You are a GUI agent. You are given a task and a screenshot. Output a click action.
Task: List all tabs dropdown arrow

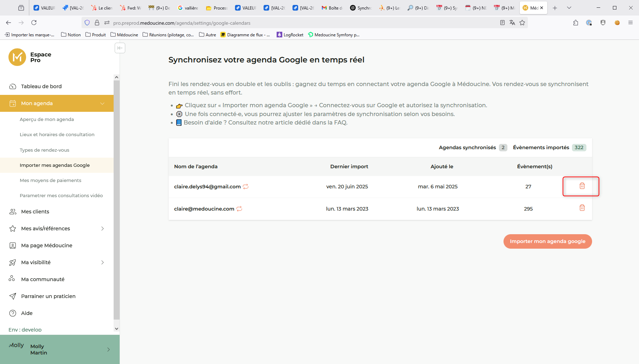click(569, 8)
